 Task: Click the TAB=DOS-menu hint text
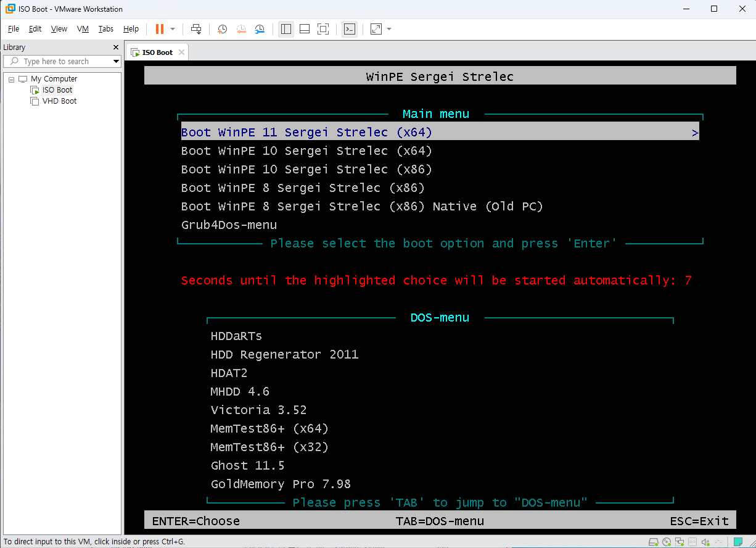(440, 521)
